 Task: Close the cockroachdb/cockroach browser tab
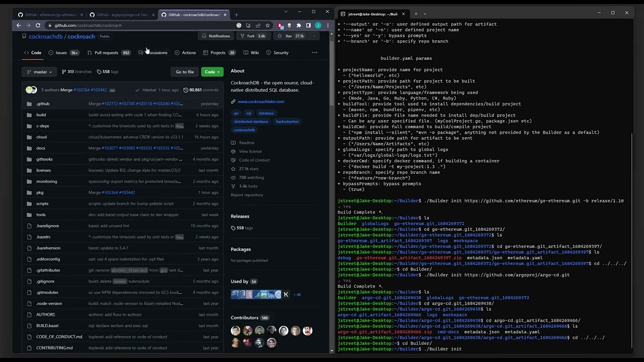tap(226, 15)
